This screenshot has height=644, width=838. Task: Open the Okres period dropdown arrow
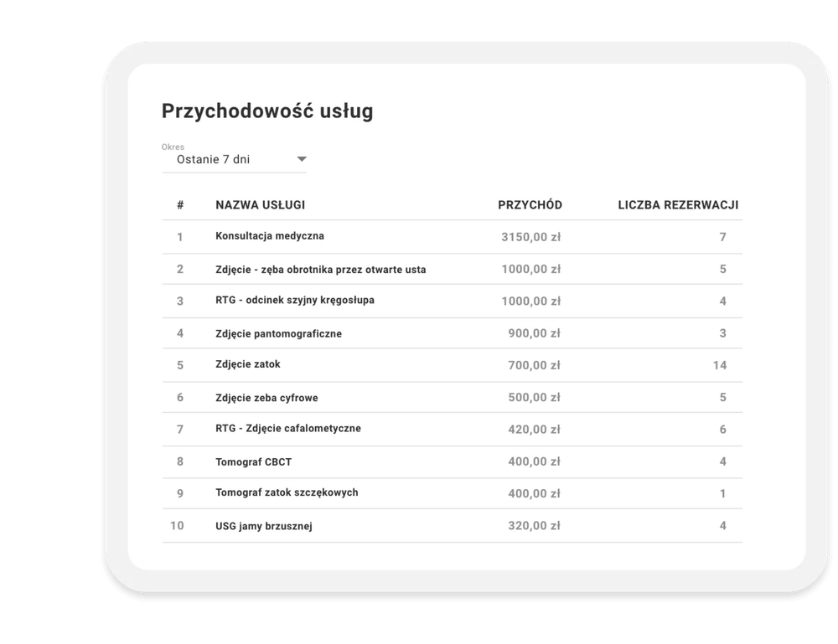pyautogui.click(x=302, y=159)
